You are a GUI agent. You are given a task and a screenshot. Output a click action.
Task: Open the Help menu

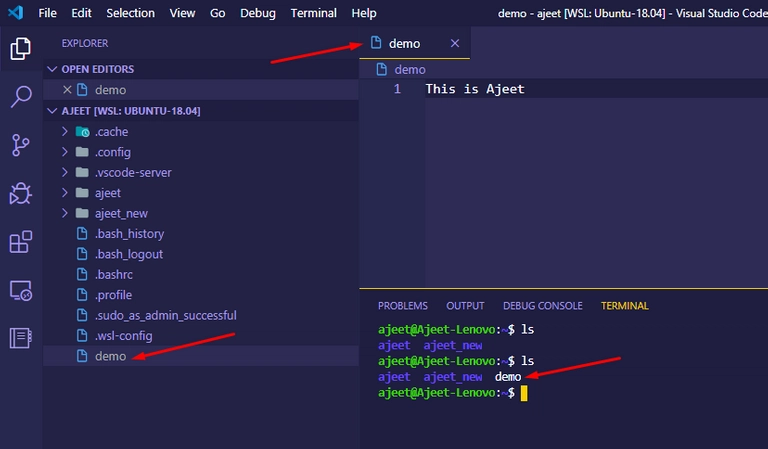[364, 13]
